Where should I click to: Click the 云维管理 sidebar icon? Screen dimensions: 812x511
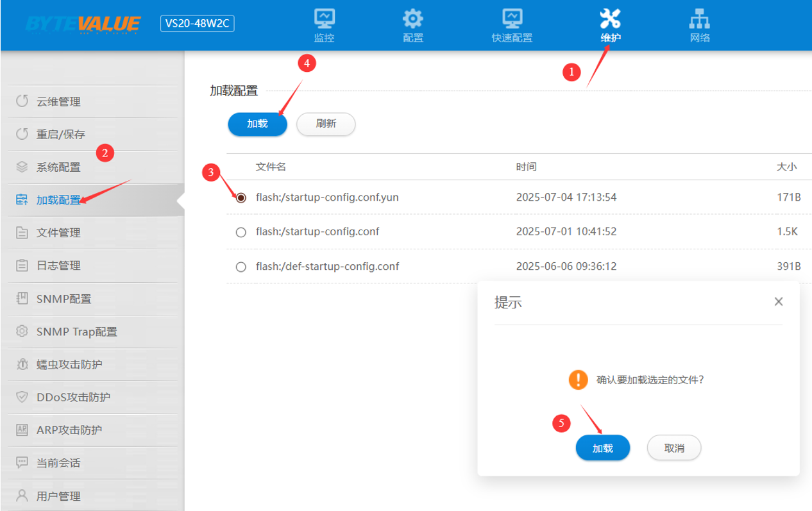22,101
